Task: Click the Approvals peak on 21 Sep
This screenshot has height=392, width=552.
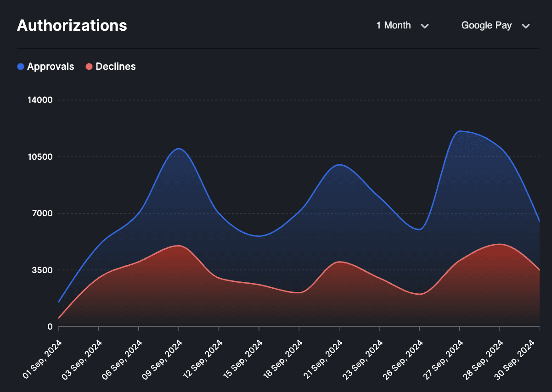Action: (x=339, y=164)
